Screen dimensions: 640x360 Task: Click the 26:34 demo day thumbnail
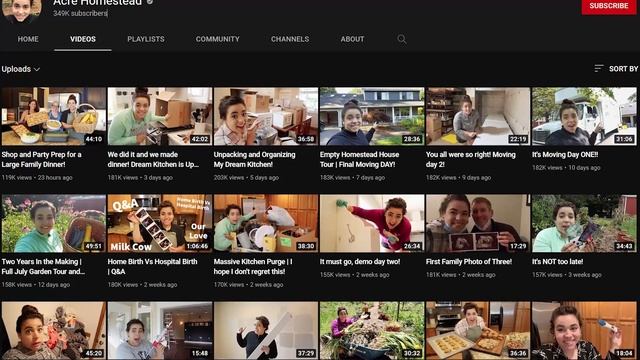tap(372, 223)
